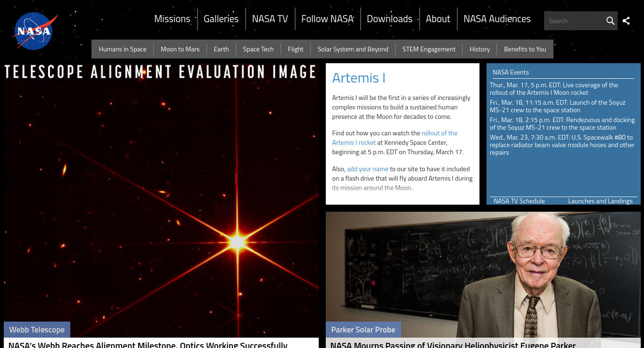Select Humans in Space topic
644x348 pixels.
123,49
